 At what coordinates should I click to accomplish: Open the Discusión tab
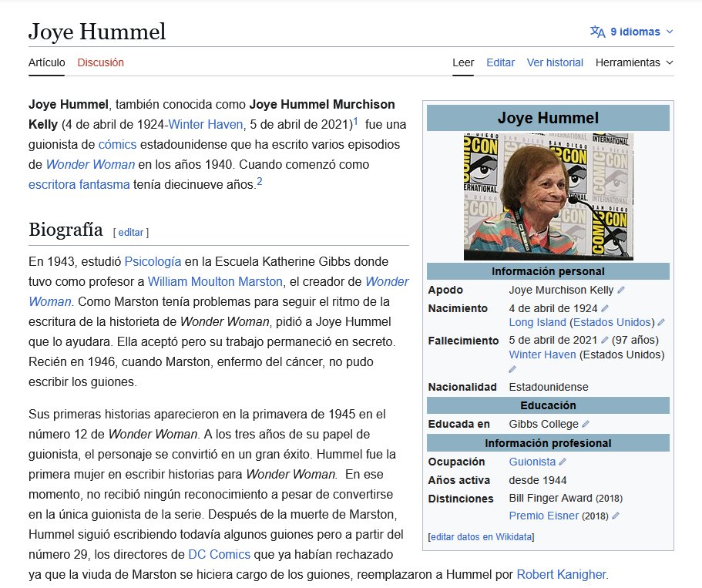[x=101, y=62]
